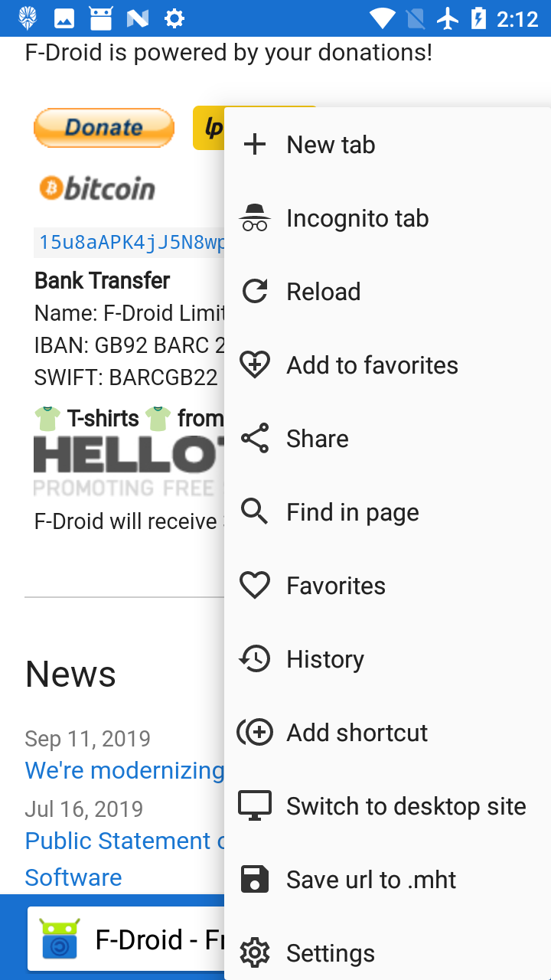The width and height of the screenshot is (551, 980).
Task: Open the Public Statement news link
Action: click(124, 841)
